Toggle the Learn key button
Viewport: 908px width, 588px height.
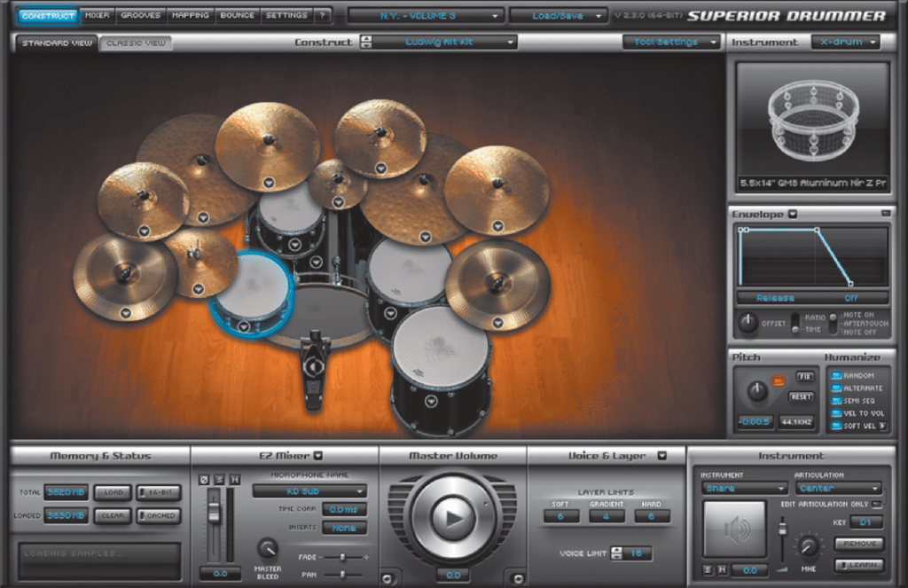(x=859, y=565)
